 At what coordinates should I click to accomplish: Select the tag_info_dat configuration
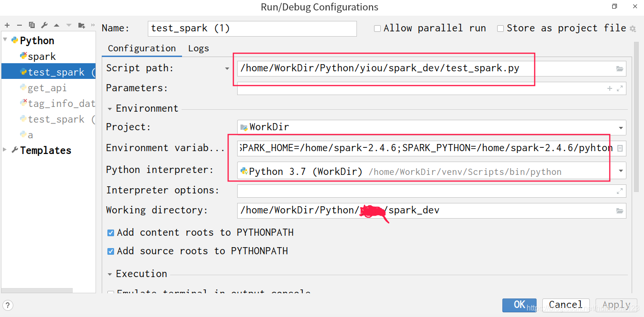pos(57,104)
